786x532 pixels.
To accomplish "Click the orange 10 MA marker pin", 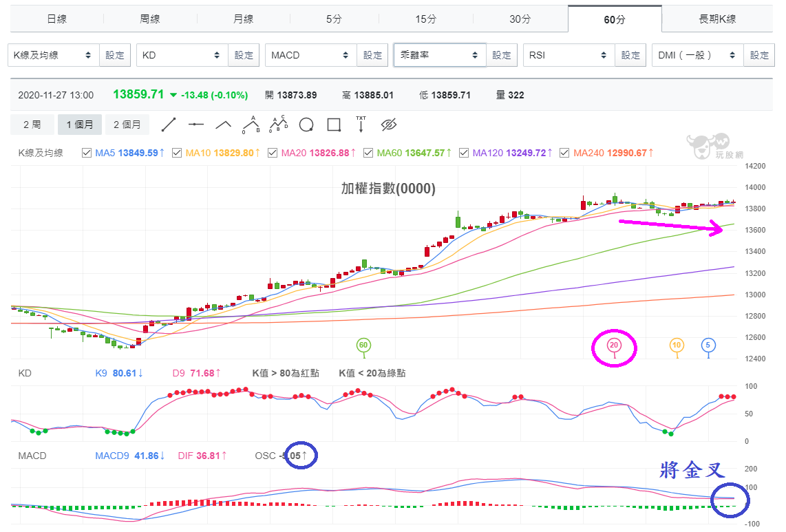I will point(677,346).
